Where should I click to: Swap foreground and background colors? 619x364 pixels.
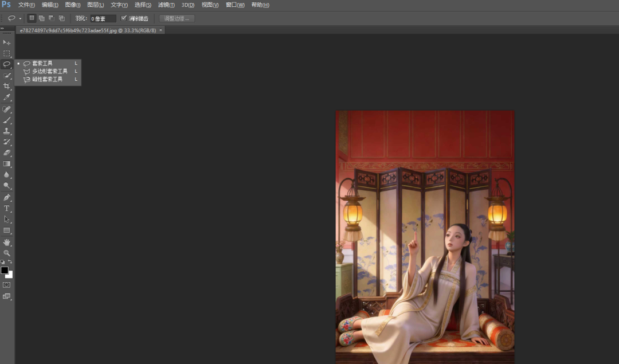pos(10,262)
